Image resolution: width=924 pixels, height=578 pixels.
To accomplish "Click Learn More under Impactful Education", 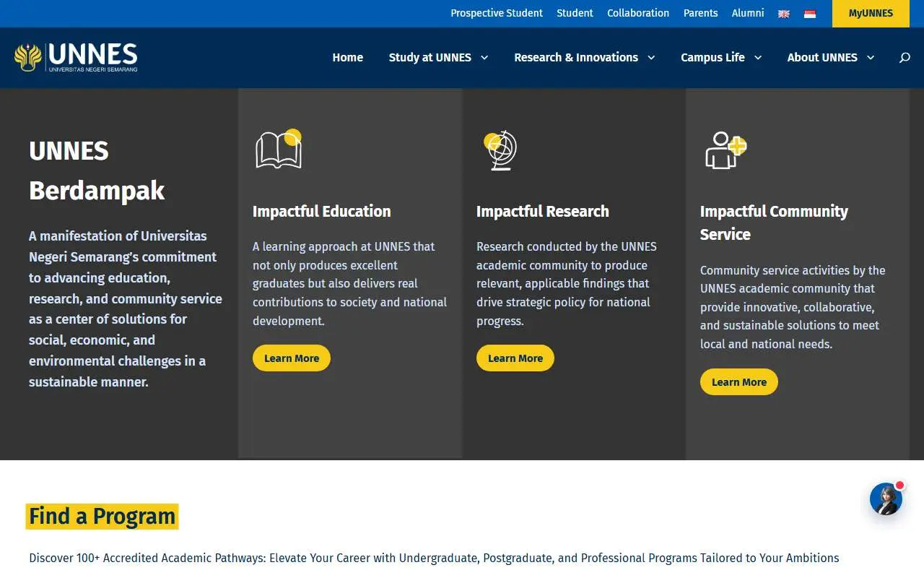I will (292, 358).
